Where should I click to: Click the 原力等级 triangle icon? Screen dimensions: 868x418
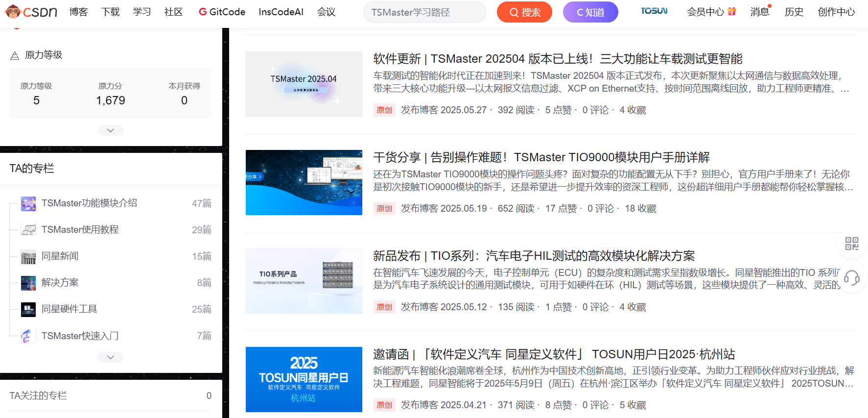(15, 55)
